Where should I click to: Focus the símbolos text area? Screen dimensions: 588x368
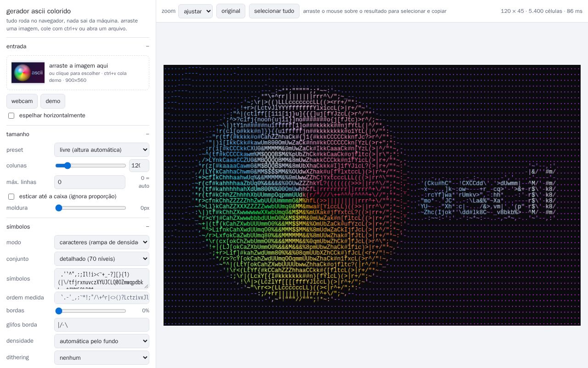(x=102, y=279)
